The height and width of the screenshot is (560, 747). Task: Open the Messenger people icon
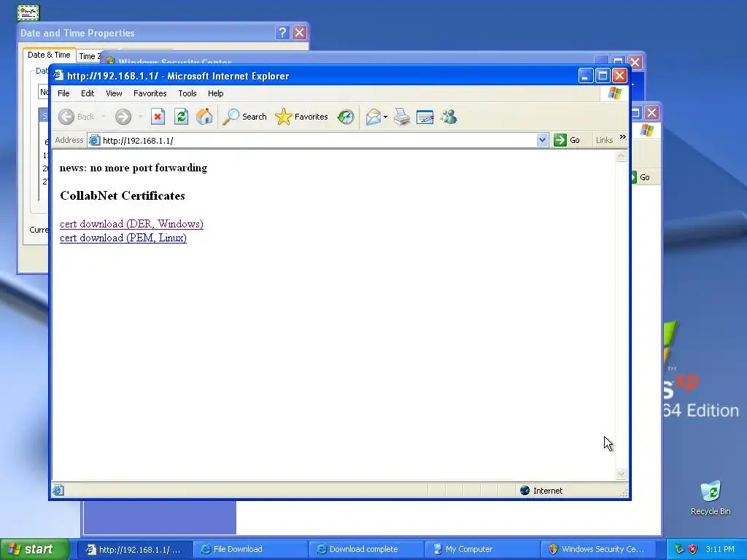click(449, 117)
